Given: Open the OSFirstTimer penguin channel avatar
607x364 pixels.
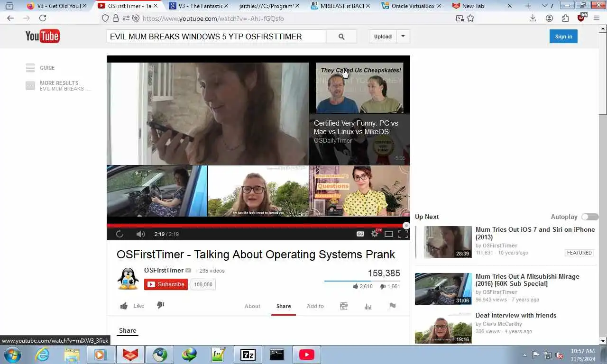Looking at the screenshot, I should click(x=128, y=279).
